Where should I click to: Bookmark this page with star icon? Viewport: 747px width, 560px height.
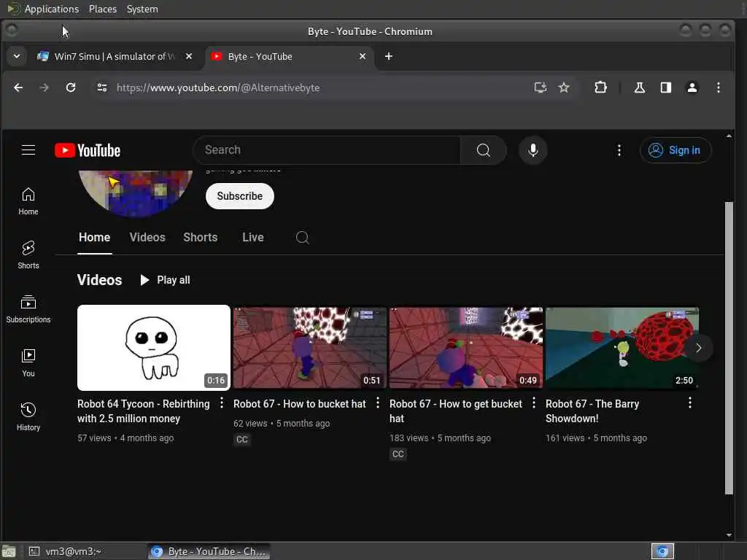click(564, 87)
